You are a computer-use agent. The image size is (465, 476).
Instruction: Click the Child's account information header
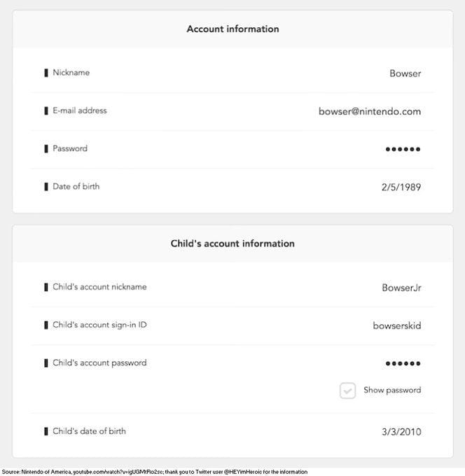(x=233, y=244)
